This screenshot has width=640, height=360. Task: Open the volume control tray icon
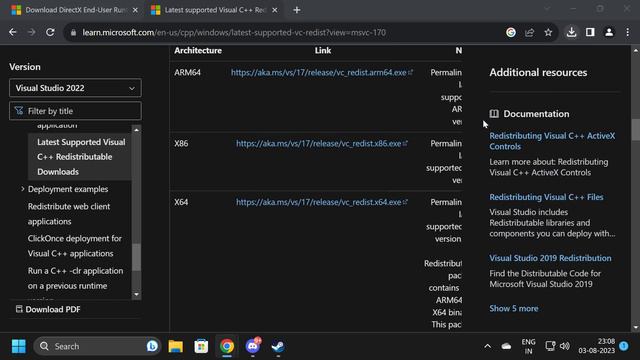click(x=564, y=346)
